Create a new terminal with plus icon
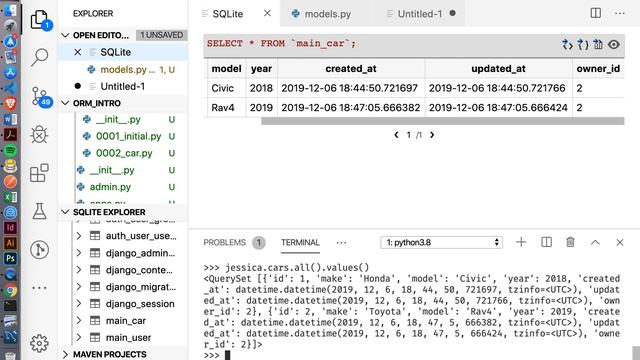The width and height of the screenshot is (640, 360). pyautogui.click(x=521, y=242)
